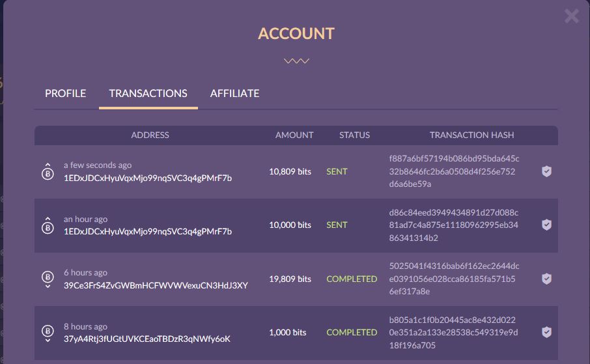Image resolution: width=590 pixels, height=364 pixels.
Task: Click the Status column header
Action: [354, 135]
